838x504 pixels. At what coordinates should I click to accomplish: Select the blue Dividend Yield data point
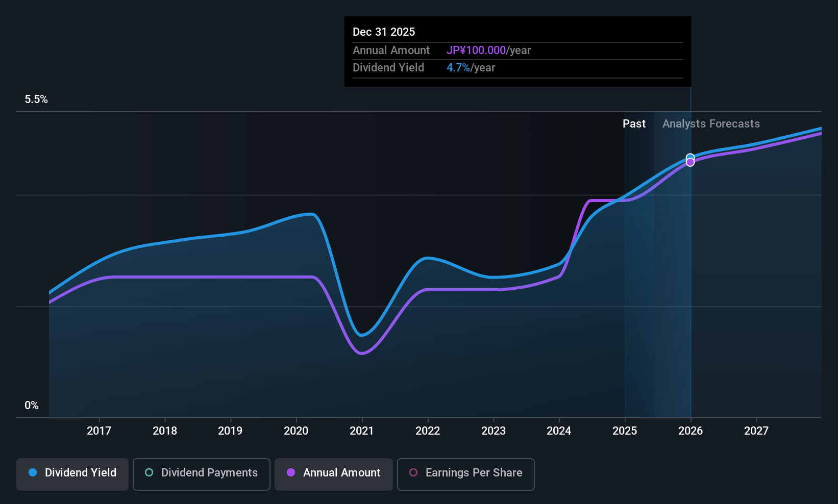(690, 157)
